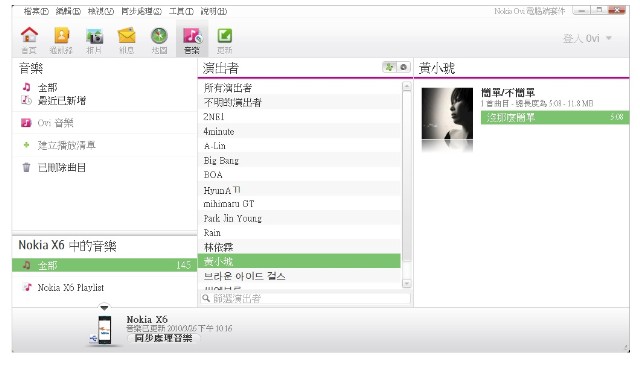Open the Photos (相片) toolbar icon

[x=94, y=40]
